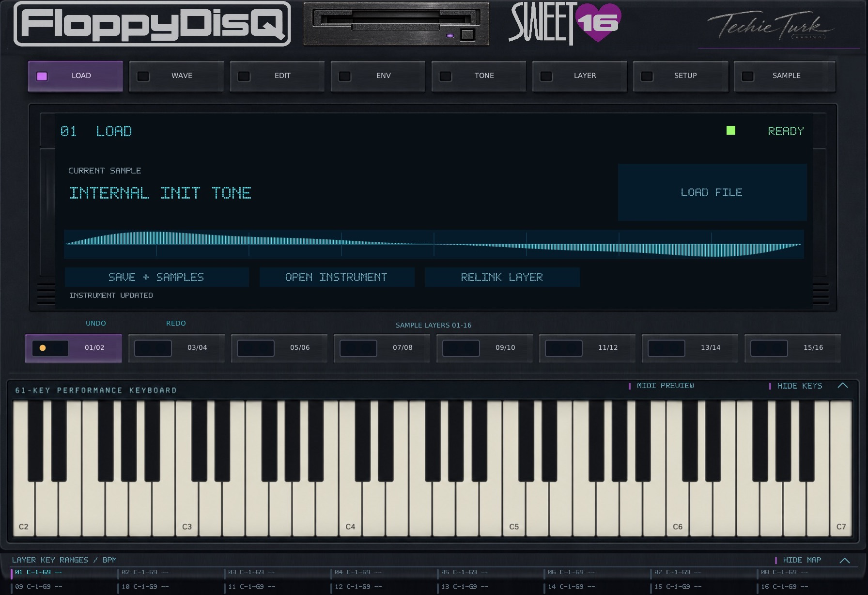Play the C2 key on keyboard

tap(23, 509)
